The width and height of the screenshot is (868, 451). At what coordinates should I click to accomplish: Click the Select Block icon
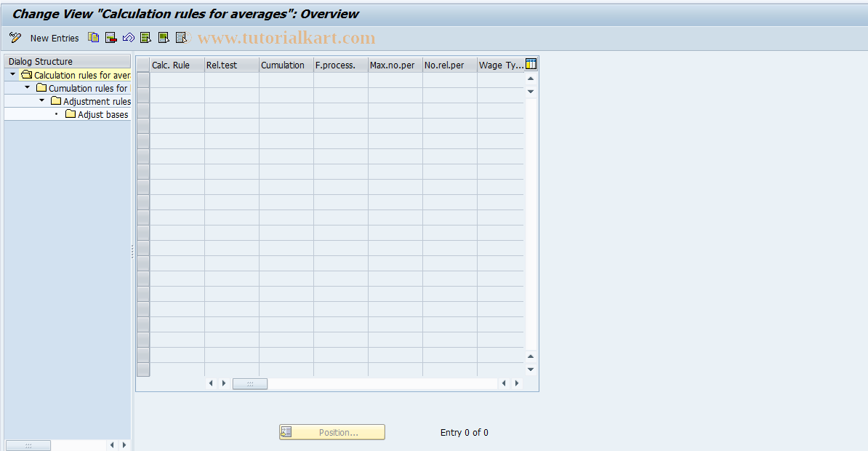tap(164, 38)
